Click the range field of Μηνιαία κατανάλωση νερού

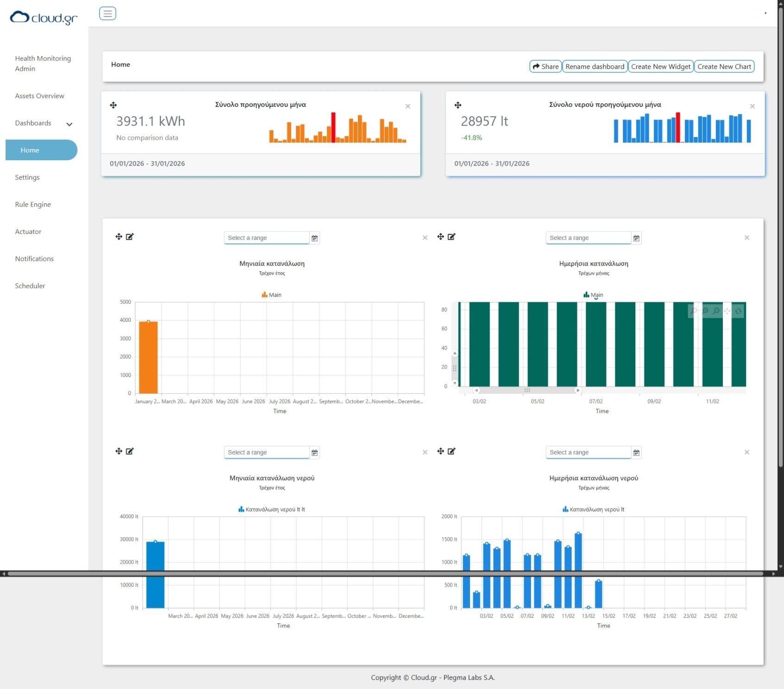coord(266,452)
